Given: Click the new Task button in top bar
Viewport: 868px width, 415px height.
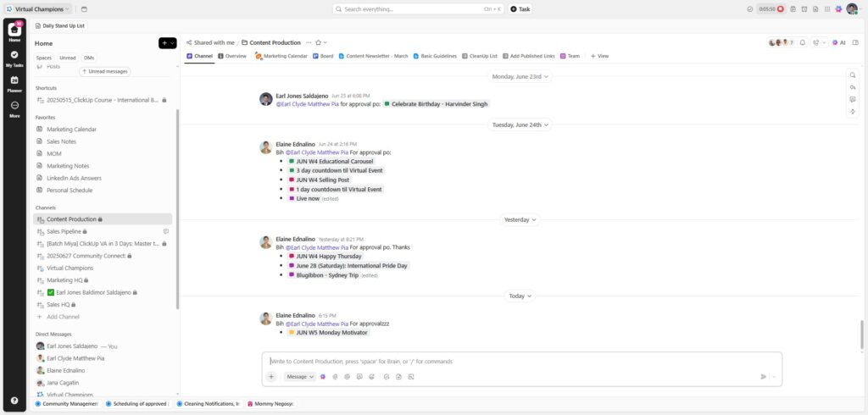Looking at the screenshot, I should 520,9.
